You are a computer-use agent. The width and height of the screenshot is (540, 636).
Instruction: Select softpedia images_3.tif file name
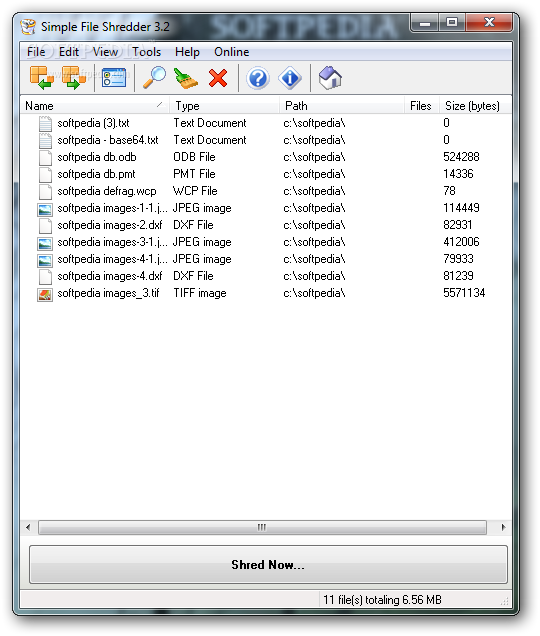coord(108,293)
